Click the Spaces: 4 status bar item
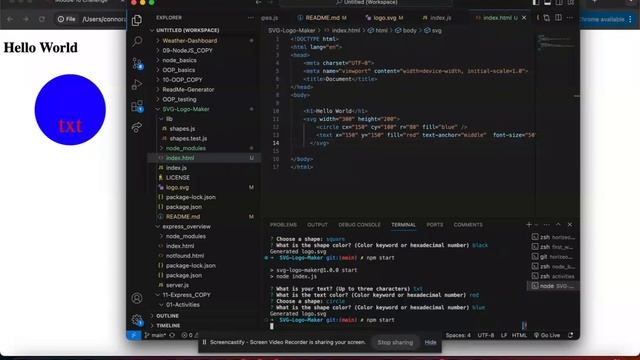 point(458,335)
